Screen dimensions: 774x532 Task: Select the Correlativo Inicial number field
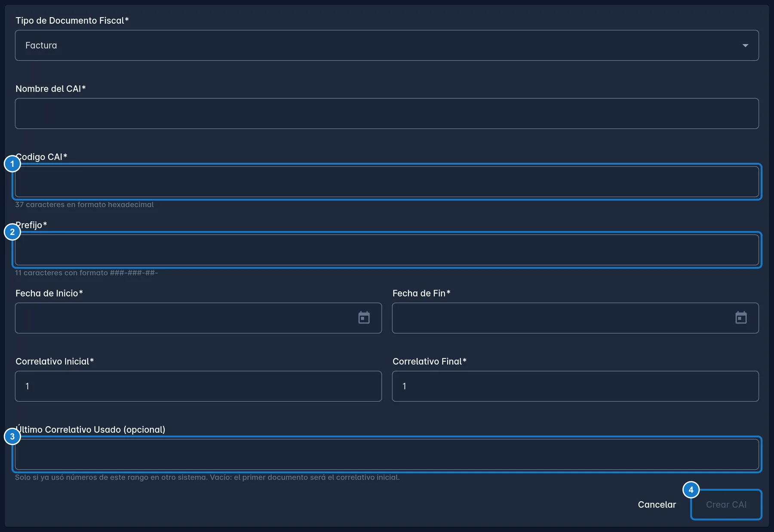click(x=198, y=386)
